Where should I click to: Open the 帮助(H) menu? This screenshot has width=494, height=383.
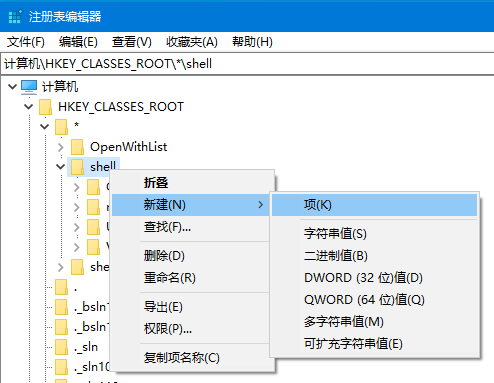(252, 42)
